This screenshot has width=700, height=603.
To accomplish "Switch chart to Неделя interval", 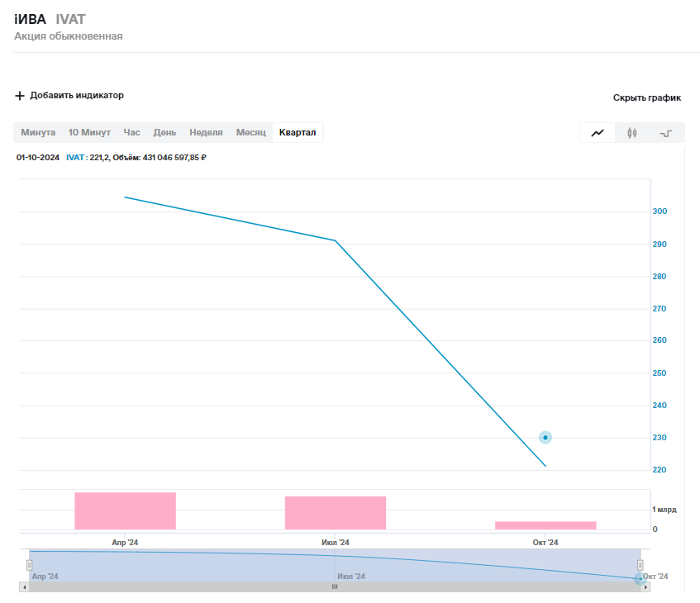I will click(206, 132).
